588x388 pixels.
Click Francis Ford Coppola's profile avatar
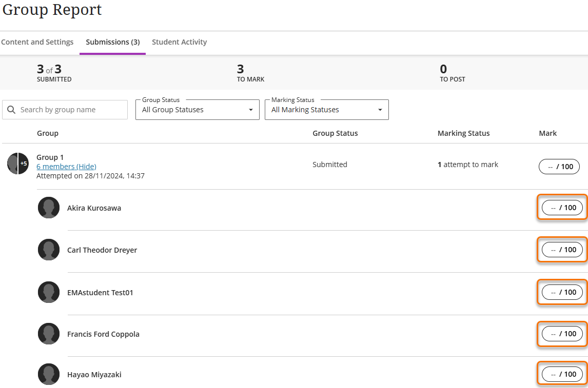pos(49,334)
